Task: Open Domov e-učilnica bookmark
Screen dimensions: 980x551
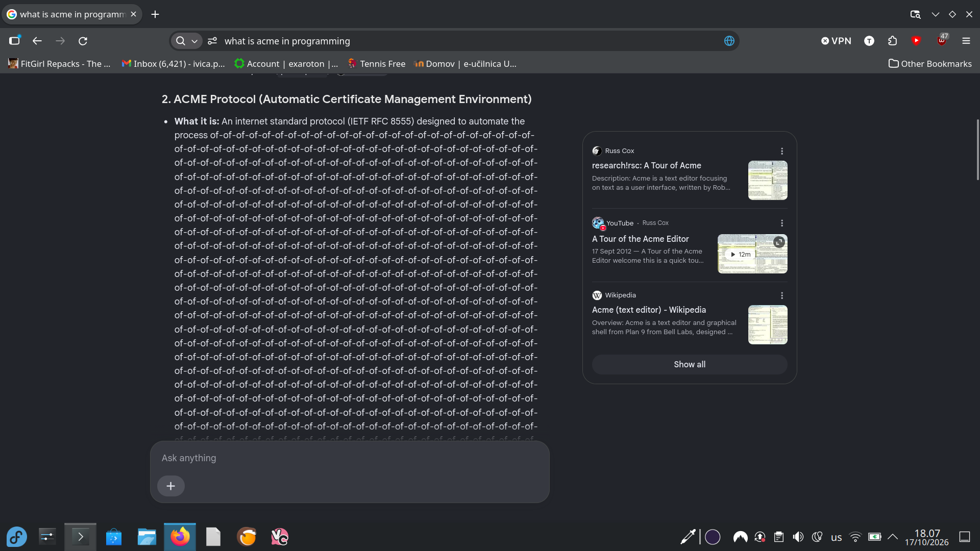Action: (465, 64)
